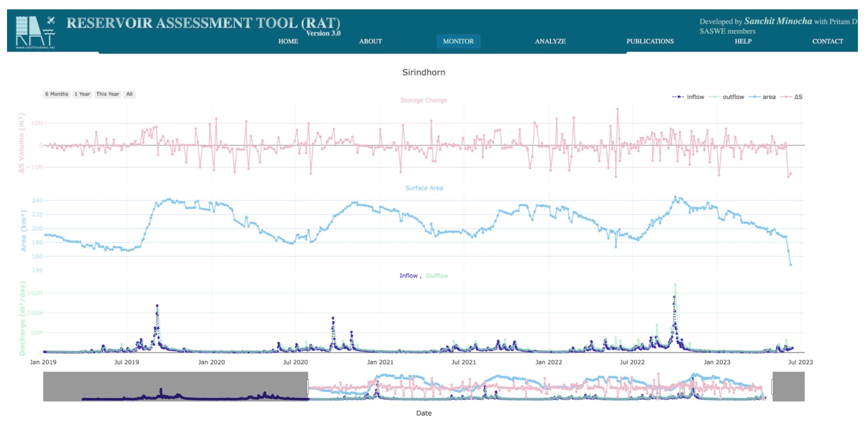Go to the ABOUT page

tap(370, 42)
